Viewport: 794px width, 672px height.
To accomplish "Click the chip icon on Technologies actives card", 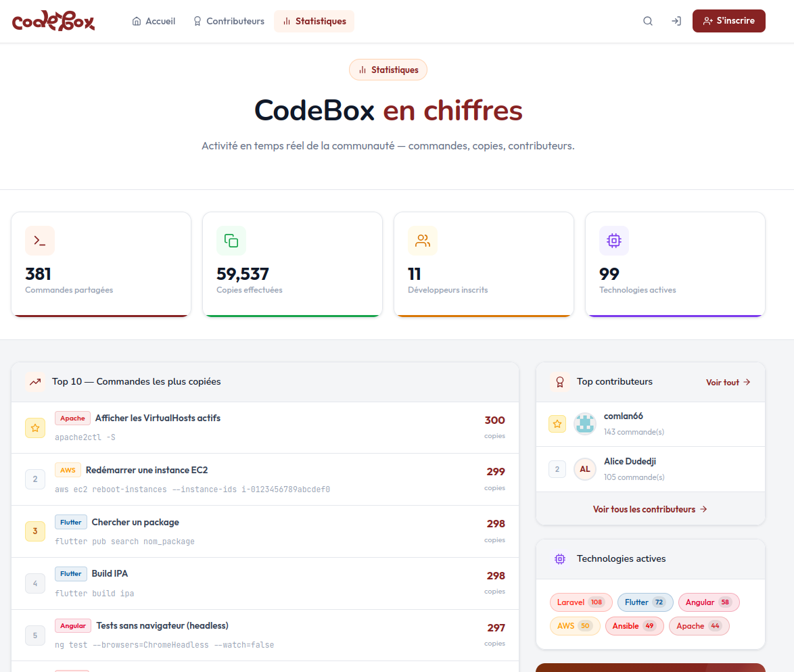I will pos(614,241).
